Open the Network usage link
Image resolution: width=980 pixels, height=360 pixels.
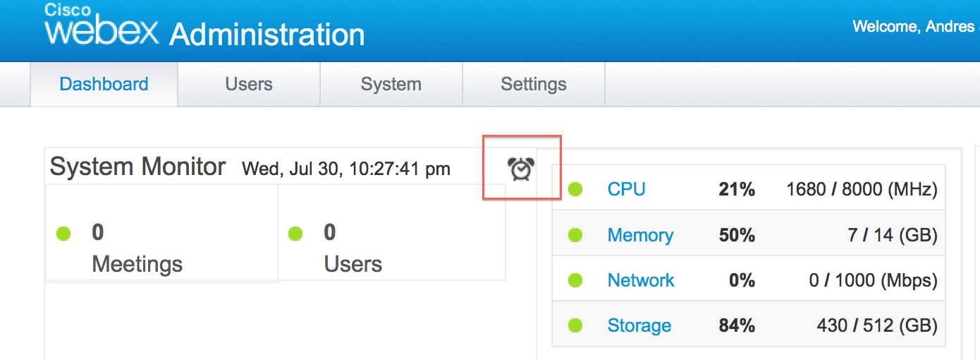point(641,280)
